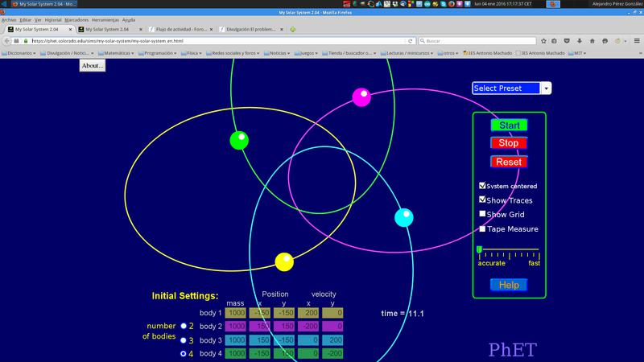644x362 pixels.
Task: Uncheck Show Traces
Action: tap(482, 200)
